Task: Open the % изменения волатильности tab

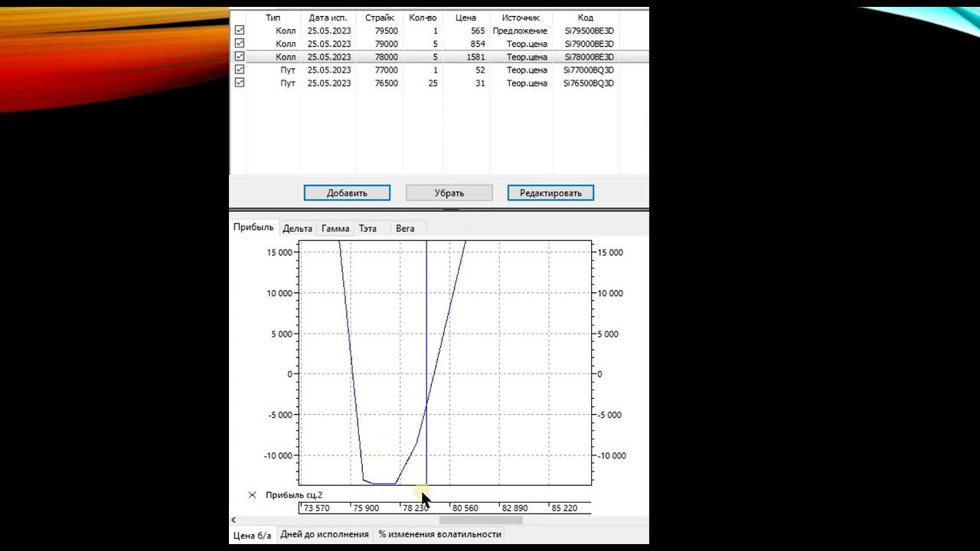Action: coord(439,534)
